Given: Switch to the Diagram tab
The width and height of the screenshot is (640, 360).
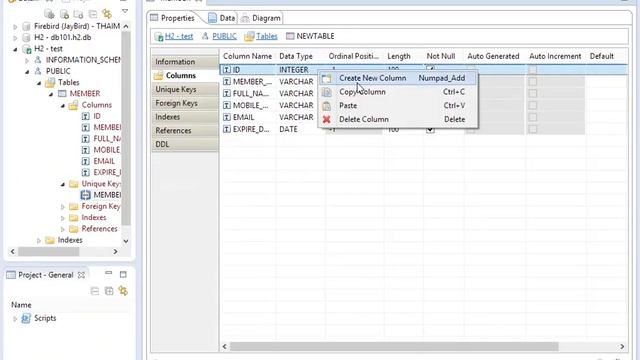Looking at the screenshot, I should click(x=261, y=18).
